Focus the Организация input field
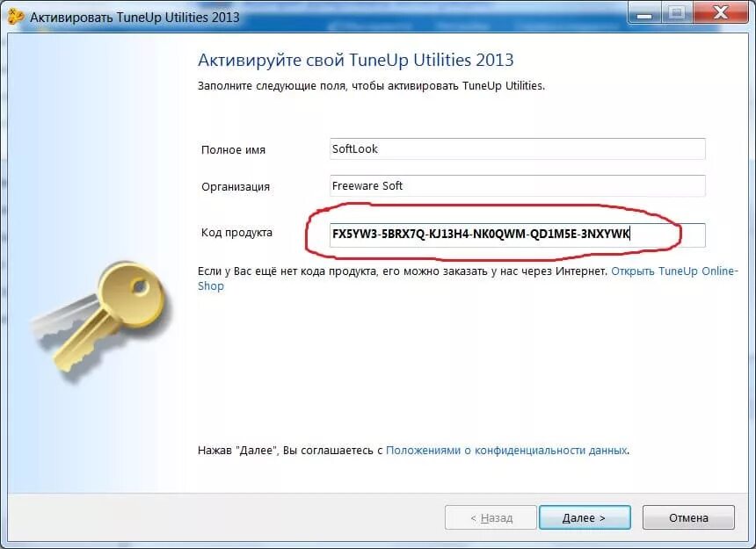This screenshot has width=756, height=549. 518,186
